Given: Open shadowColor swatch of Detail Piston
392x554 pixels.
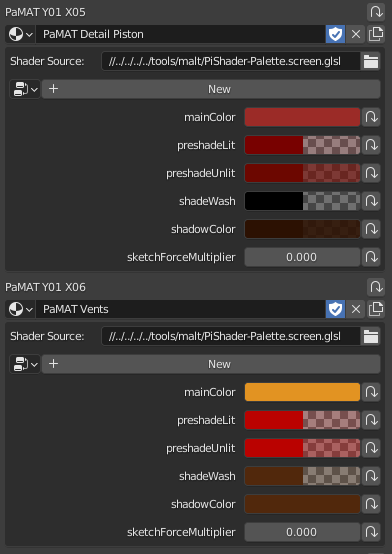Looking at the screenshot, I should tap(302, 229).
